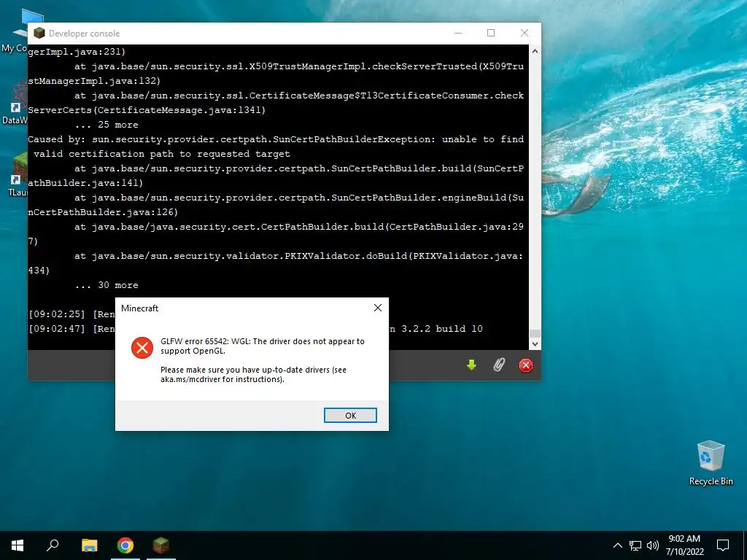Click the console scrollbar down arrow
This screenshot has width=747, height=560.
(x=535, y=343)
